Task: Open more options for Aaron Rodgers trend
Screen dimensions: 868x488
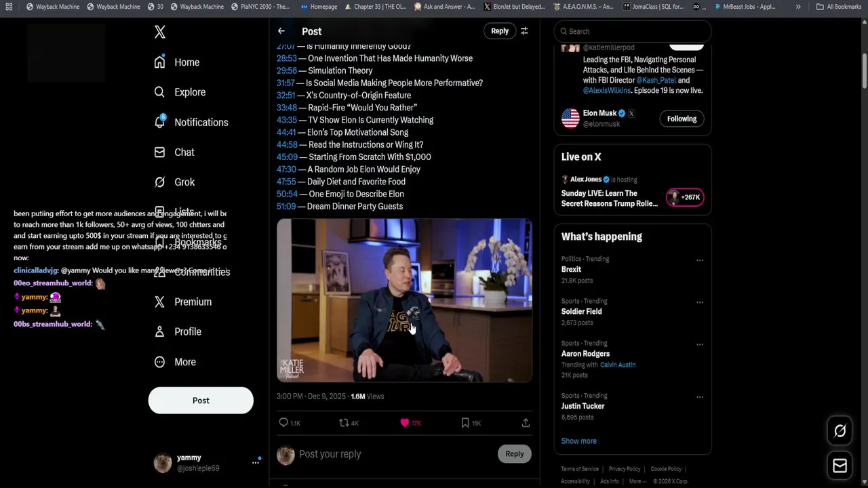Action: [x=700, y=344]
